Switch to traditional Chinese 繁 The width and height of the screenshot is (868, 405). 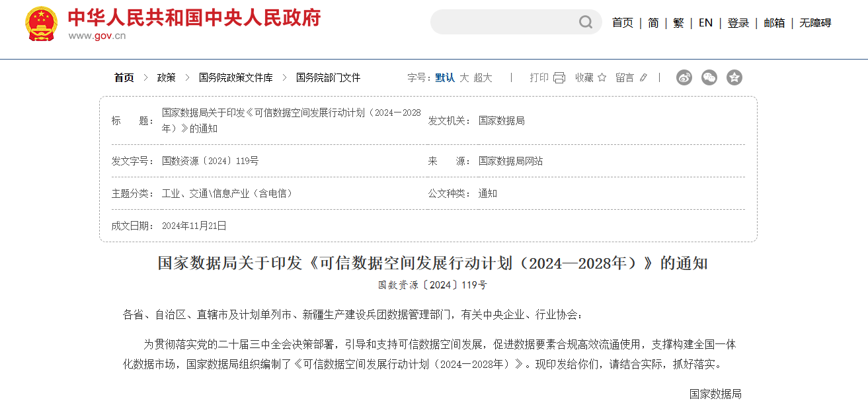click(678, 22)
